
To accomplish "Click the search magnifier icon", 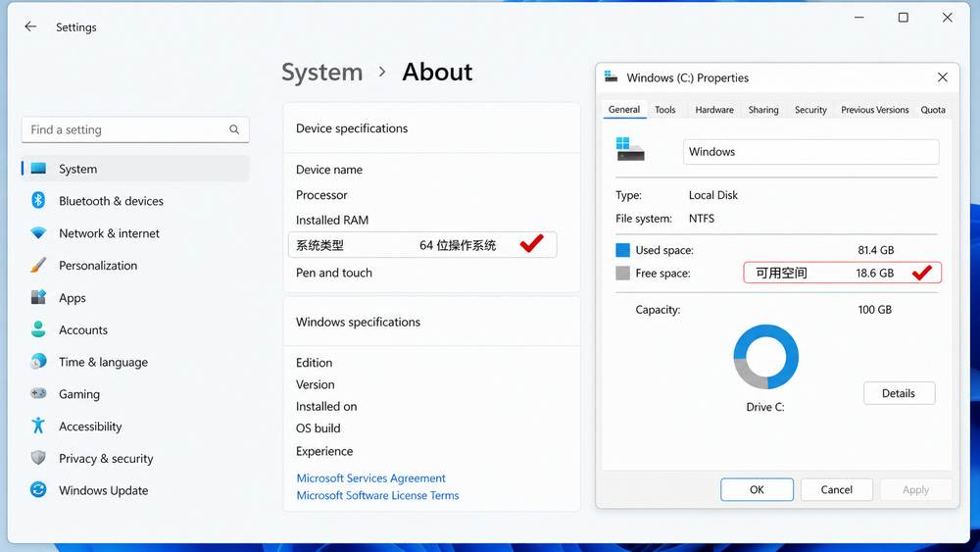I will point(234,129).
